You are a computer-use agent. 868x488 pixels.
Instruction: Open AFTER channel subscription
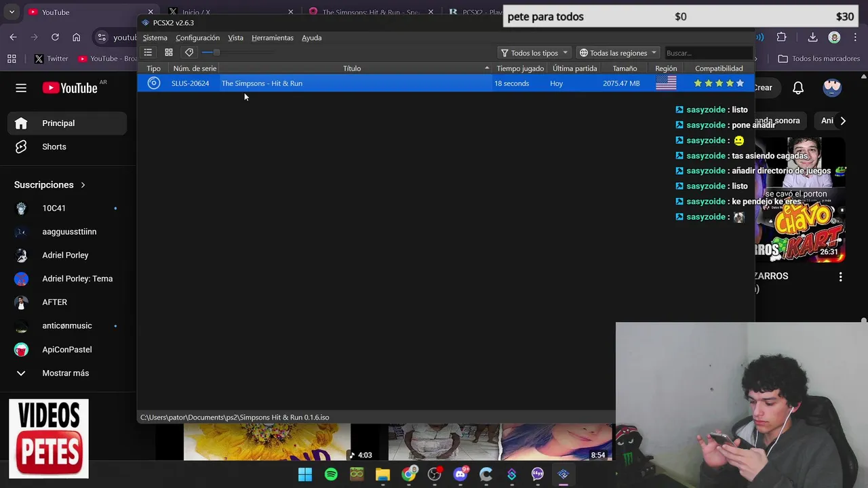[66, 302]
